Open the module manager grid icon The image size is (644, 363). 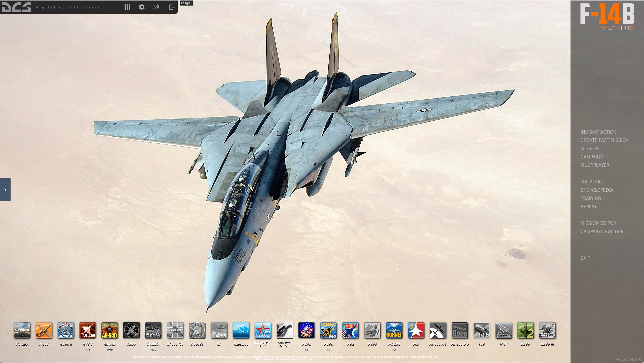127,7
